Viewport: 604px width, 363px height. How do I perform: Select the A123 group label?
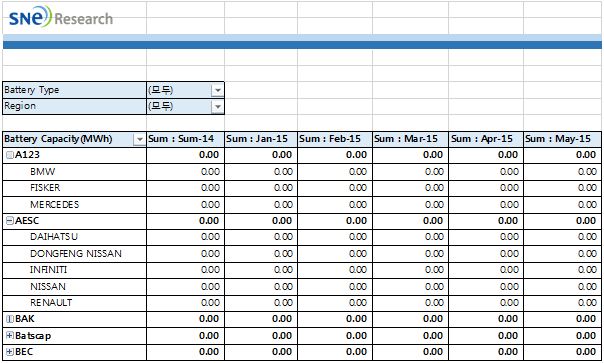tap(27, 155)
